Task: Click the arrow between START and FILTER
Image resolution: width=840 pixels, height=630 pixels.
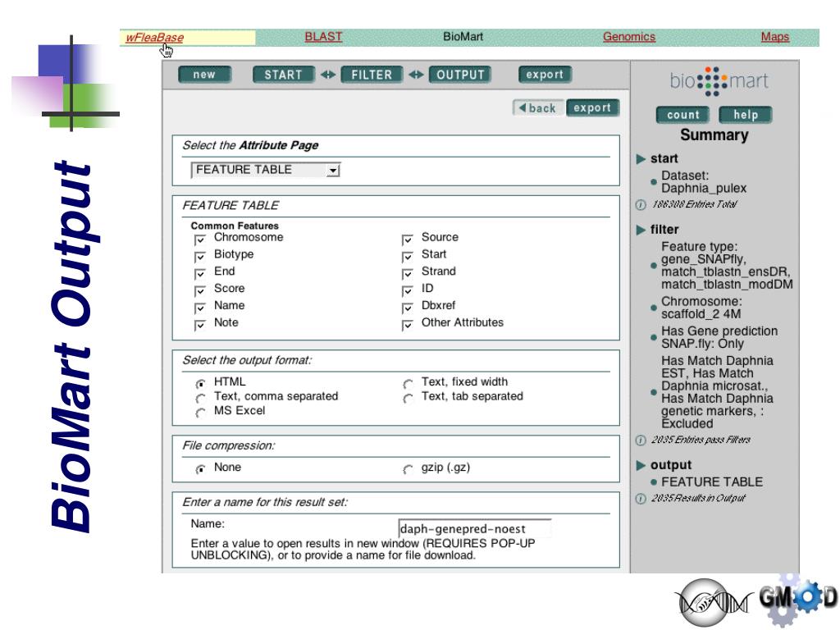Action: click(328, 75)
